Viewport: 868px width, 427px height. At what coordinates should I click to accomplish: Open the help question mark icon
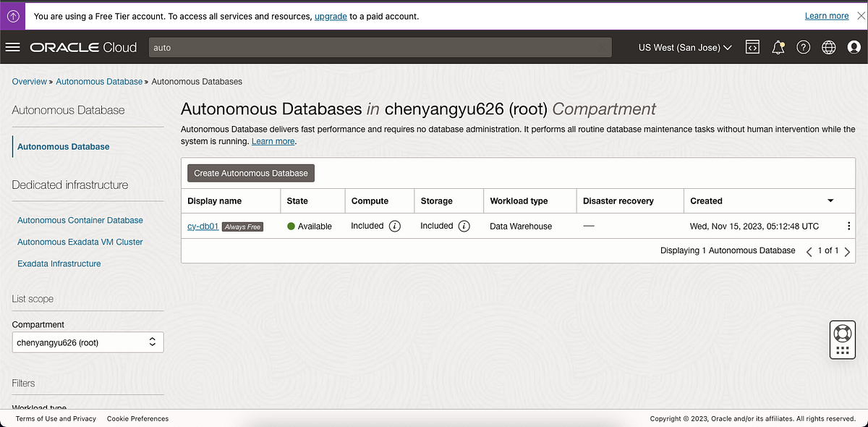pos(803,48)
